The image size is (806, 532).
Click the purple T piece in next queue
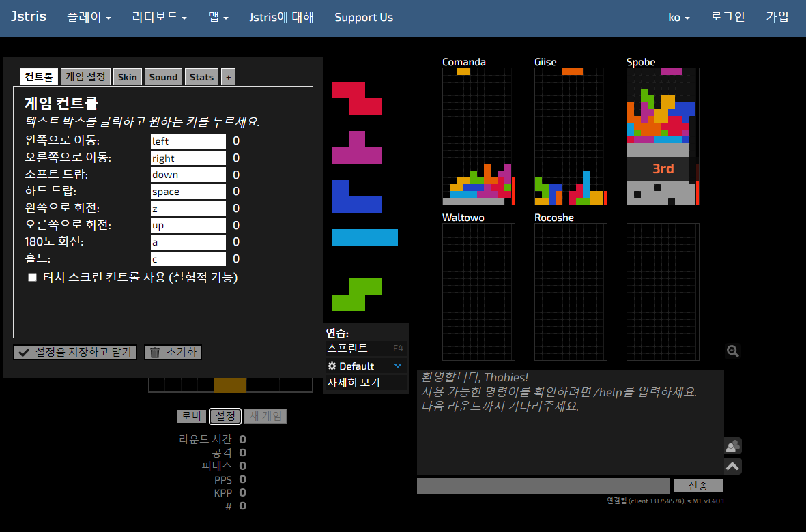pyautogui.click(x=357, y=147)
